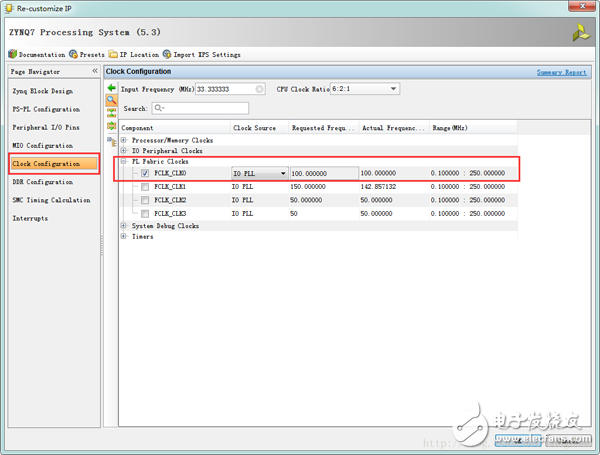Expand Processor/Memory Clocks tree node
600x455 pixels.
(x=124, y=140)
